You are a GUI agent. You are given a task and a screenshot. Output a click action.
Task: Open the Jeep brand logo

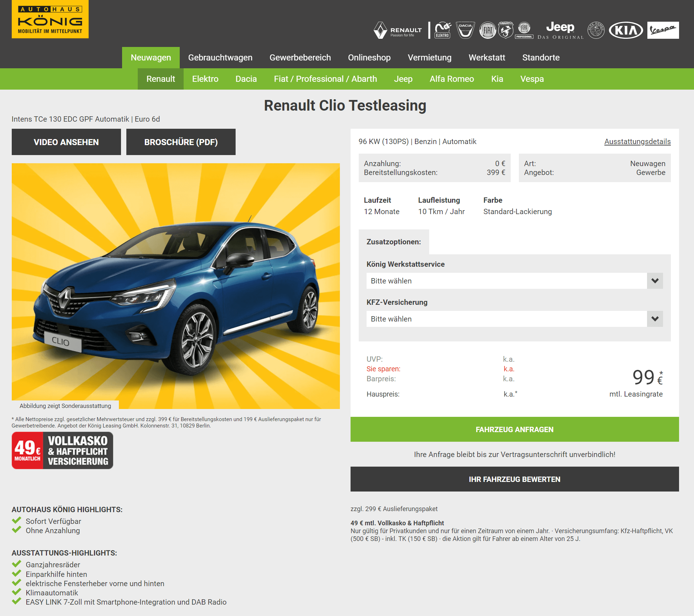point(561,30)
